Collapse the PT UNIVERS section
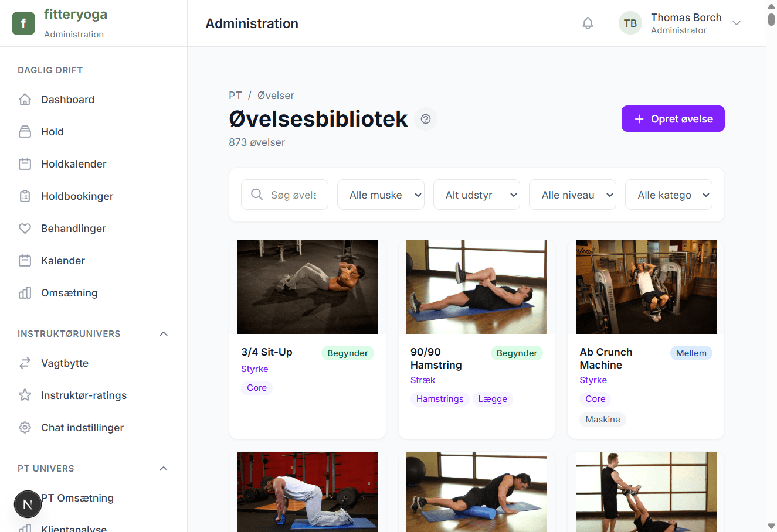Image resolution: width=777 pixels, height=532 pixels. tap(164, 468)
